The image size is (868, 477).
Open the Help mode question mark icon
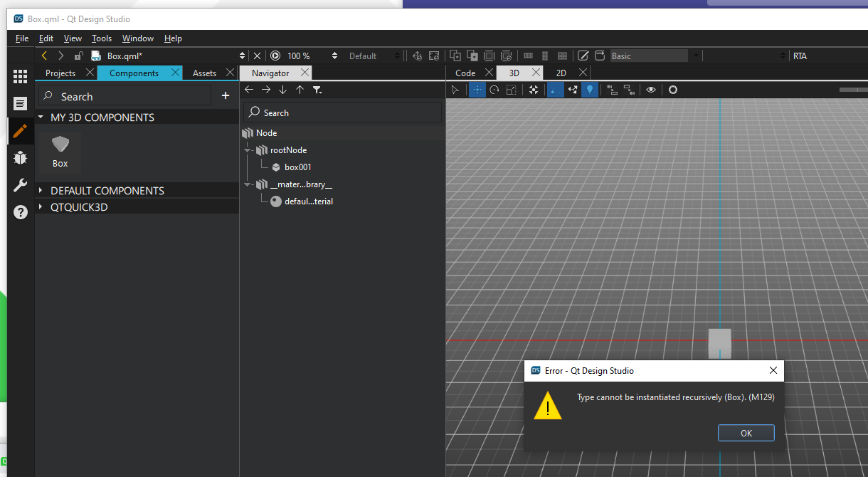tap(20, 212)
